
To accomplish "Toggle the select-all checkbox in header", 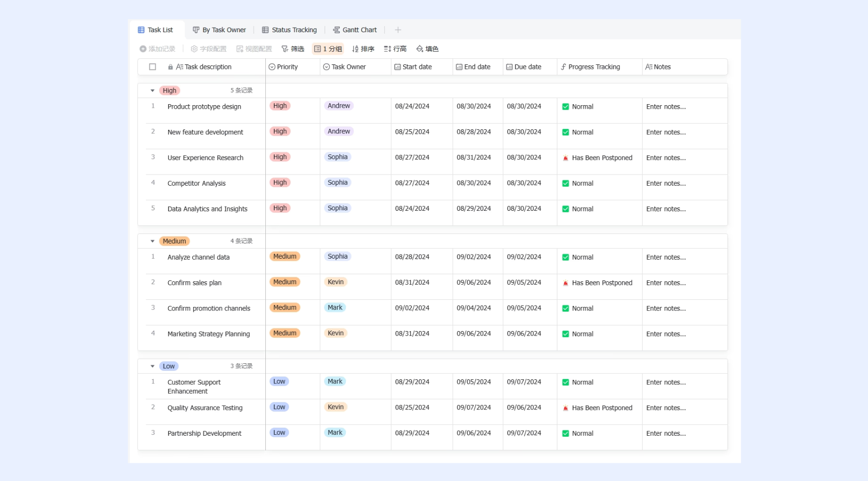I will [153, 67].
